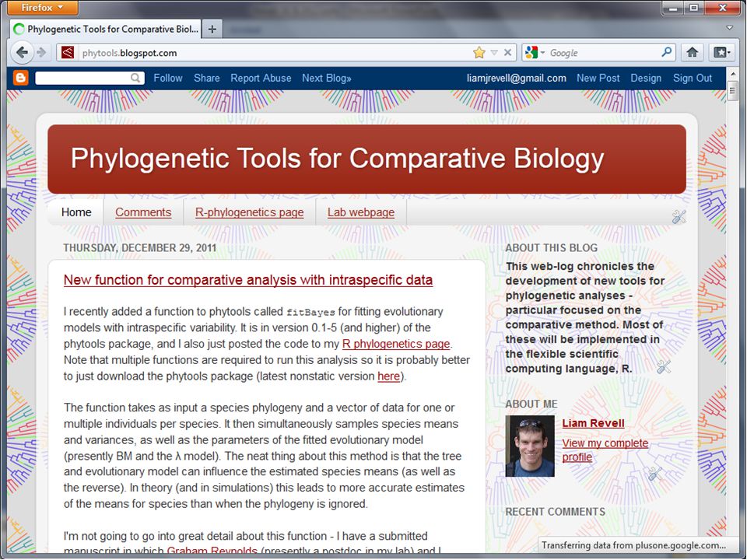The height and width of the screenshot is (560, 747).
Task: Edit About Me gadget wrench icon
Action: tap(654, 474)
